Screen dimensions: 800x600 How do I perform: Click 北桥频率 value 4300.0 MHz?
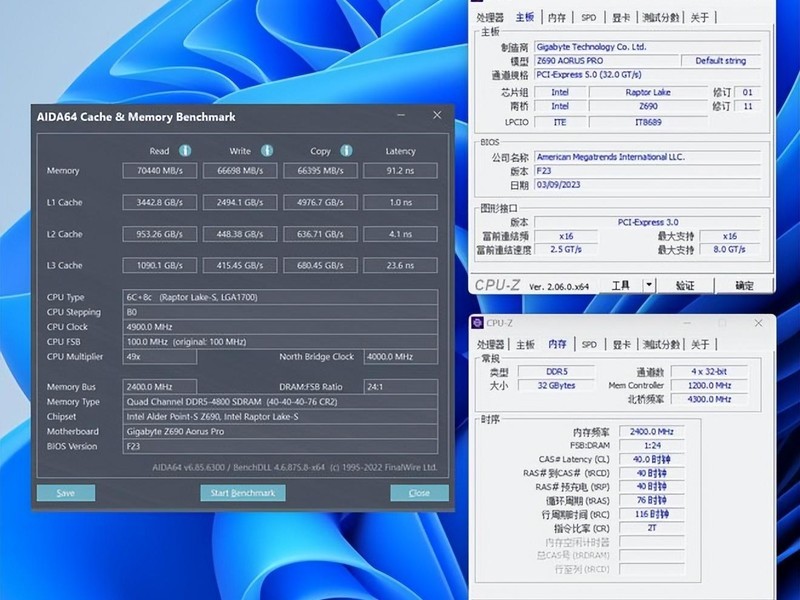coord(710,399)
